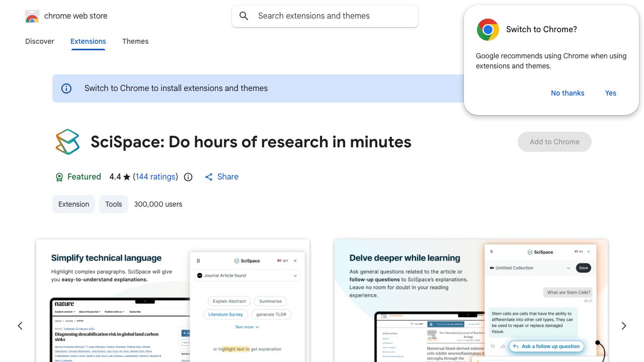Viewport: 644px width, 362px height.
Task: Click No thanks in Chrome popup
Action: [x=568, y=93]
